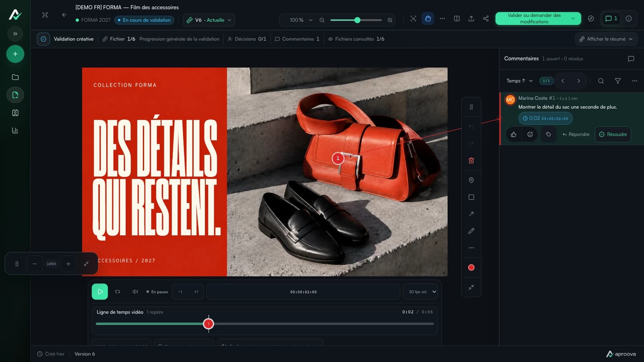Open the Afficher le résumé dropdown
The image size is (644, 362).
[606, 39]
